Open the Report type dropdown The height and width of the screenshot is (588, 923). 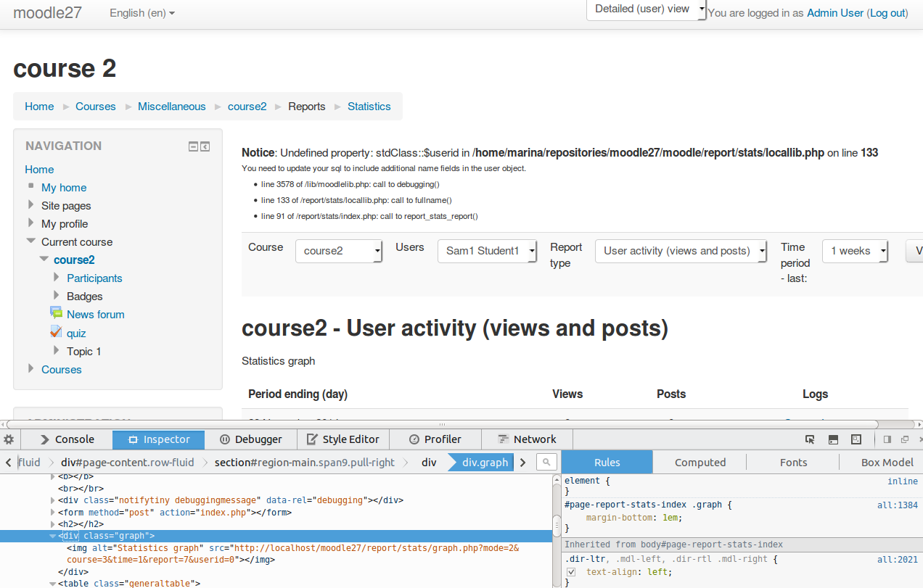pos(681,251)
